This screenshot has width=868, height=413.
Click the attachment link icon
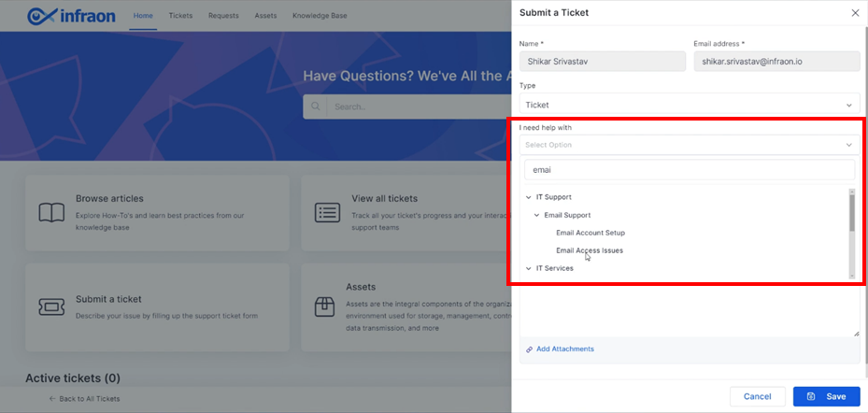pos(529,349)
